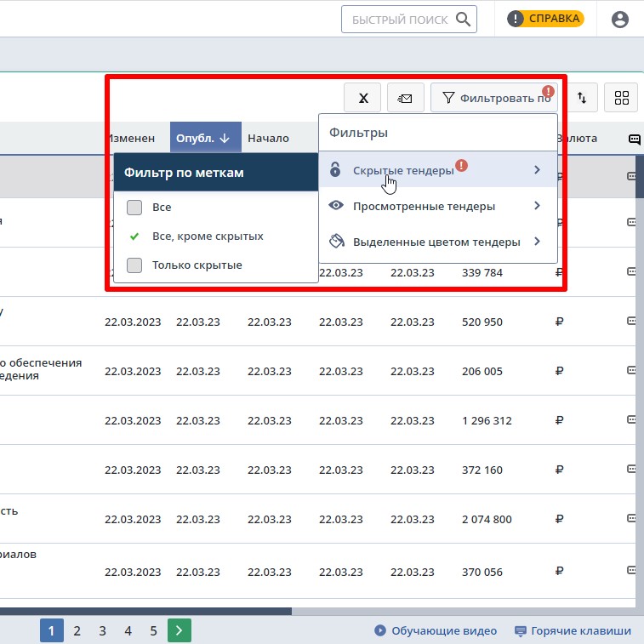Image resolution: width=644 pixels, height=644 pixels.
Task: Click the Начало column header
Action: (x=268, y=138)
